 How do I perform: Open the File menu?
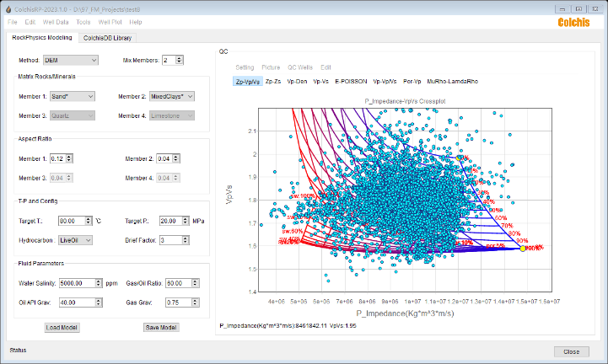point(13,22)
